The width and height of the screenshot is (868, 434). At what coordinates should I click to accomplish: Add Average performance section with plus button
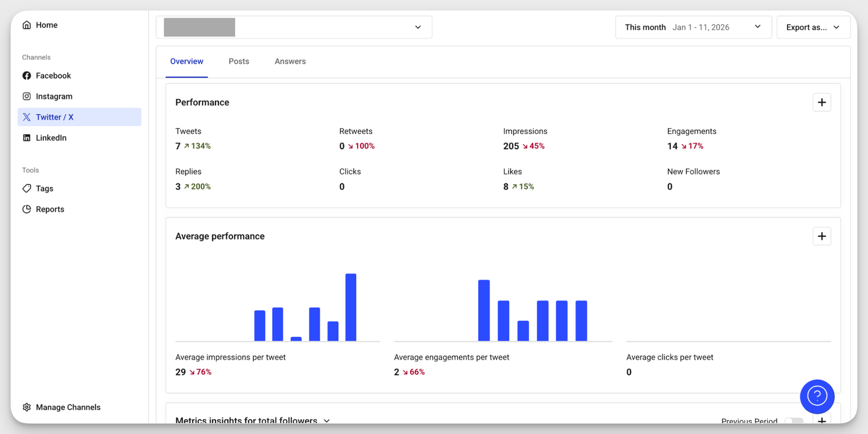click(822, 236)
